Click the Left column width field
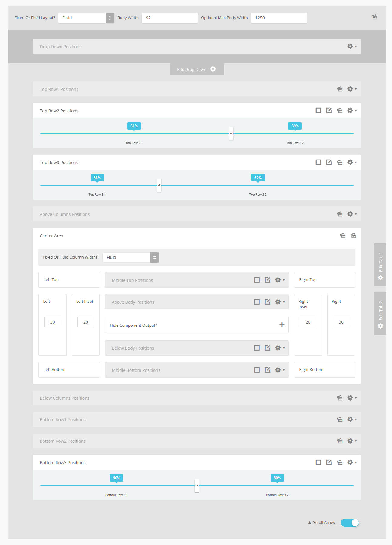The height and width of the screenshot is (545, 392). click(53, 322)
